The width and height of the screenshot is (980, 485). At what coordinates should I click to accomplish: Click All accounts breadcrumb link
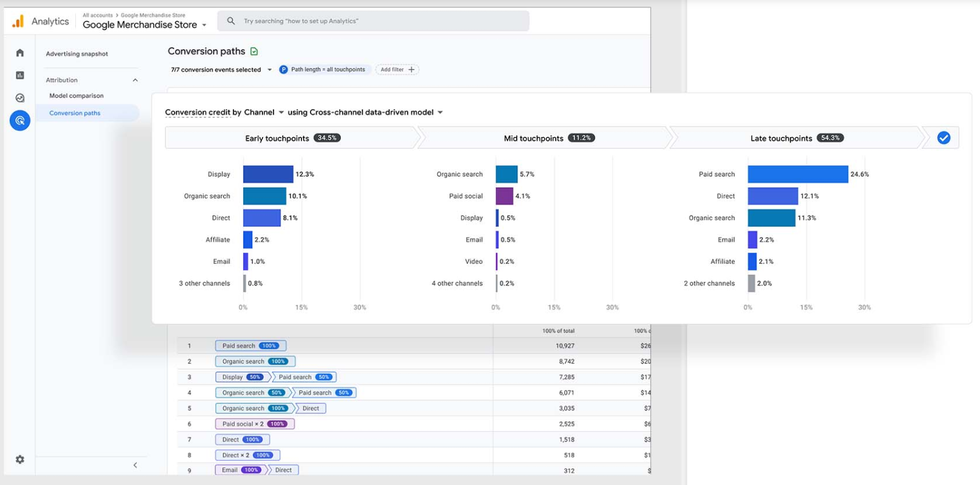98,15
